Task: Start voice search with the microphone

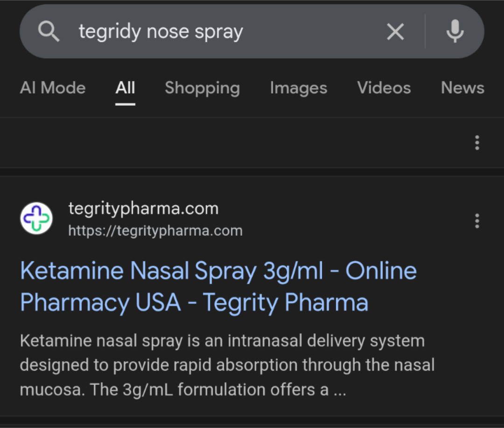Action: tap(455, 32)
